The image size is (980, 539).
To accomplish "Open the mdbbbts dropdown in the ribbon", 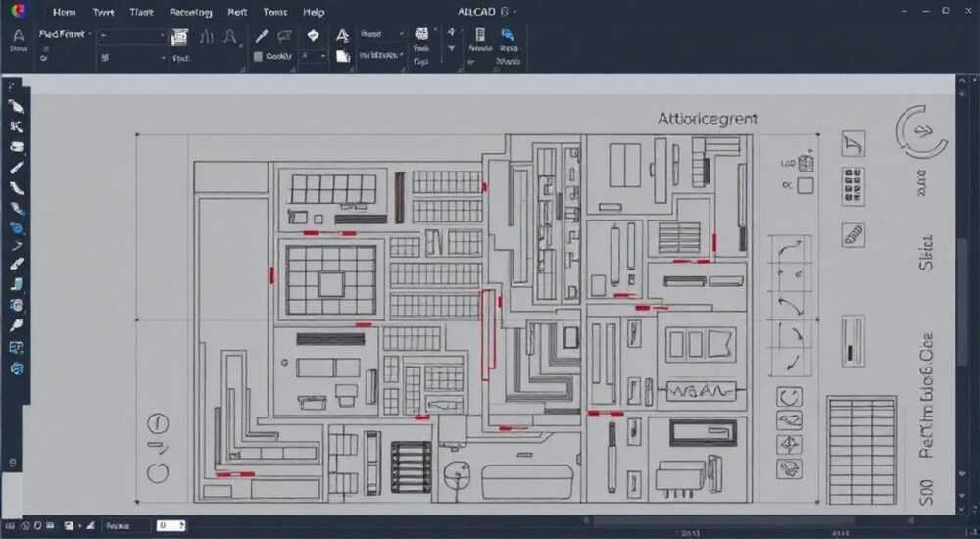I will pos(380,55).
